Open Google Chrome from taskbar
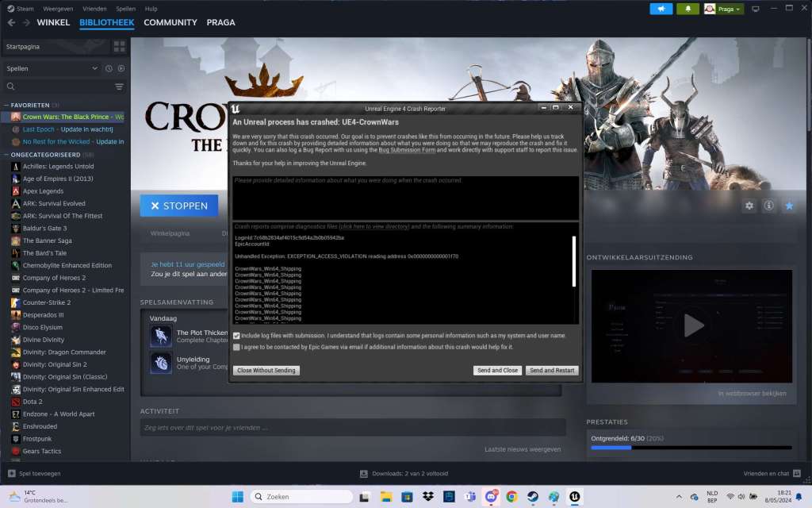The image size is (812, 508). pyautogui.click(x=511, y=497)
